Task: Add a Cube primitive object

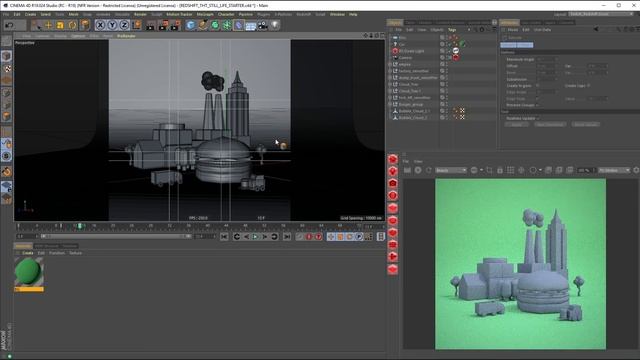Action: 191,25
